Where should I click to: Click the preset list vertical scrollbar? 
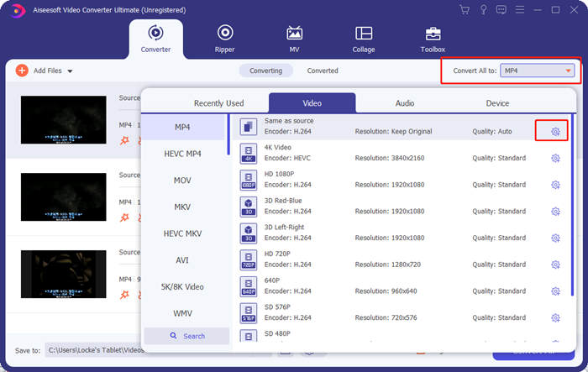[x=572, y=205]
